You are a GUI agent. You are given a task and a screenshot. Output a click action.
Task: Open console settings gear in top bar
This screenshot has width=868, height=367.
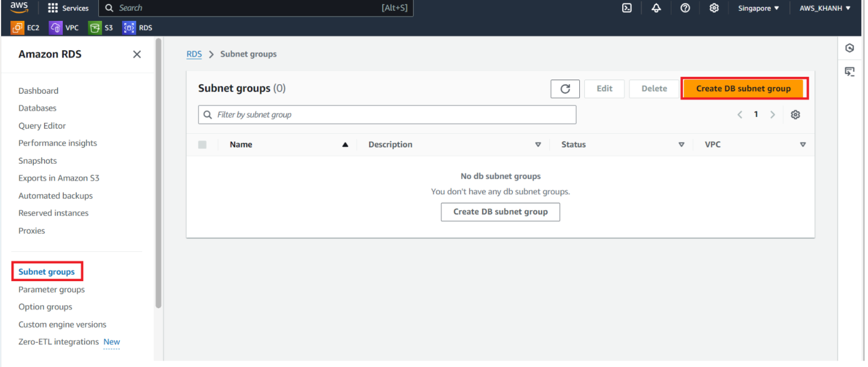click(714, 8)
